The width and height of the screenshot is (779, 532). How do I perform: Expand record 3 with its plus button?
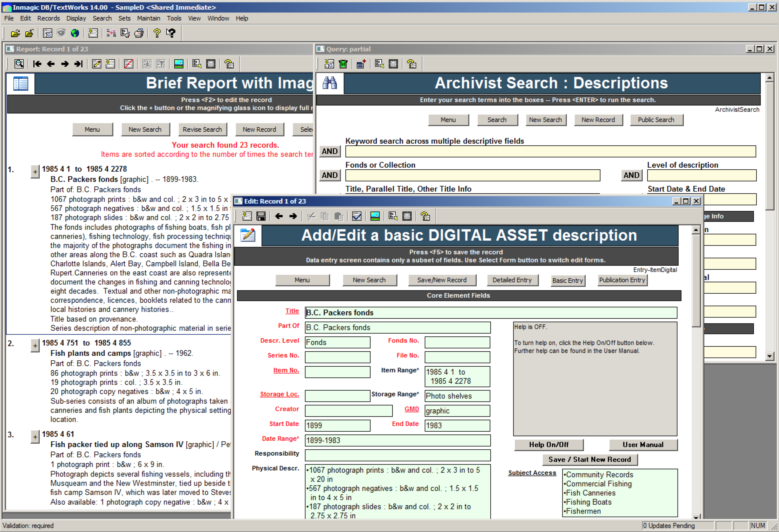[35, 437]
